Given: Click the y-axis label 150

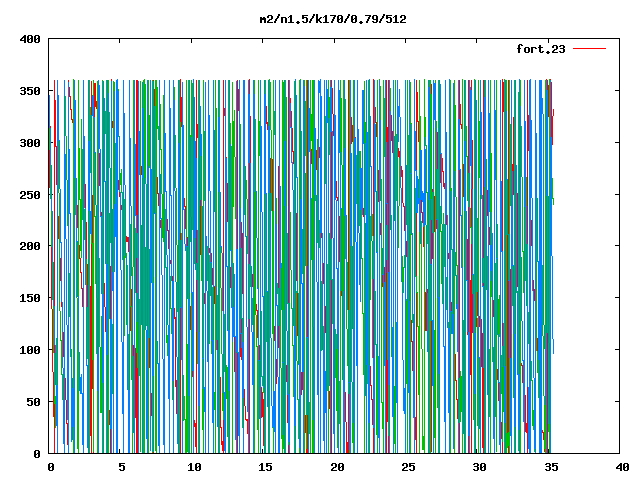Looking at the screenshot, I should [x=30, y=298].
